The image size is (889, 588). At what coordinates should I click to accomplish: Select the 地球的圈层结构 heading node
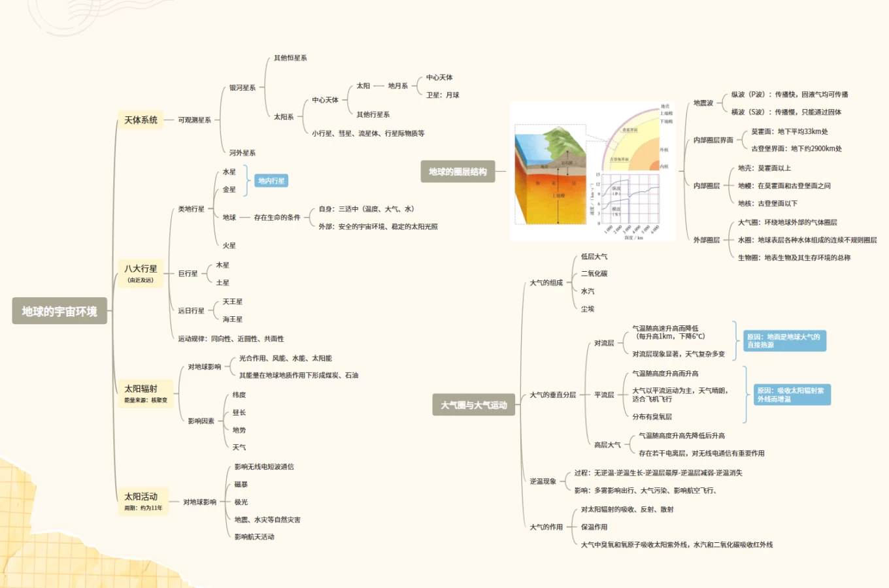[458, 172]
